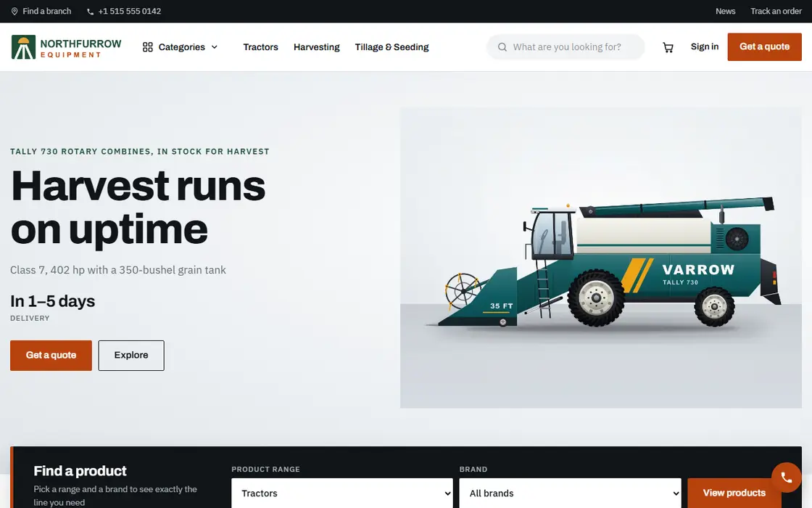Click the "Tally 730 rotary combines, in stock for harvest" tagline

(140, 152)
